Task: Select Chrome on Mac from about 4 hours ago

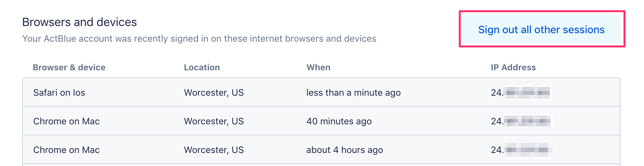Action: [x=66, y=150]
